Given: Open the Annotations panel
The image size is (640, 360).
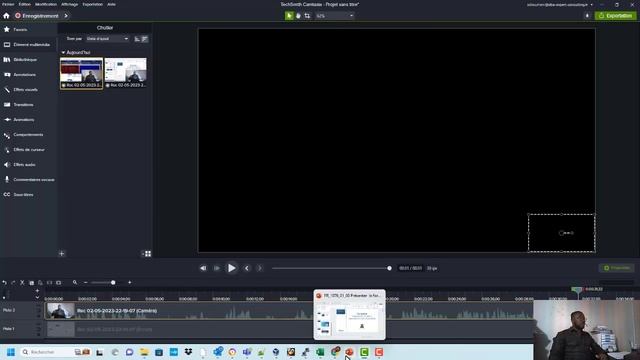Looking at the screenshot, I should click(29, 75).
